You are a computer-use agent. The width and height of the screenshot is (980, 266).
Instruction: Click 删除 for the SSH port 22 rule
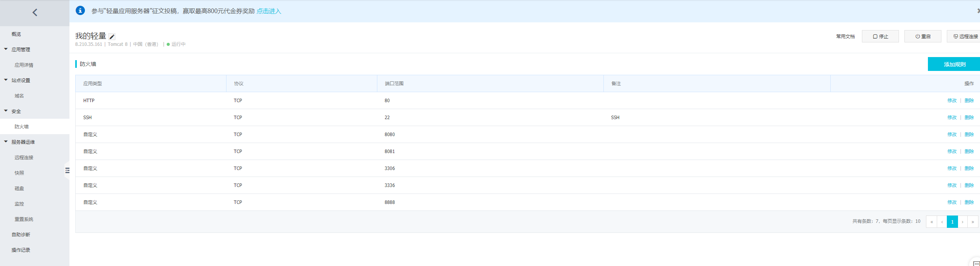tap(969, 117)
